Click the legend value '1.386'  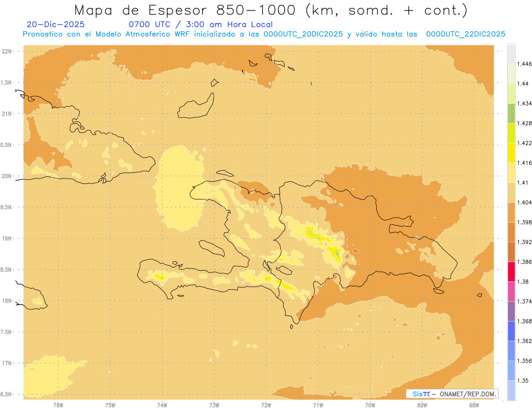coord(524,262)
